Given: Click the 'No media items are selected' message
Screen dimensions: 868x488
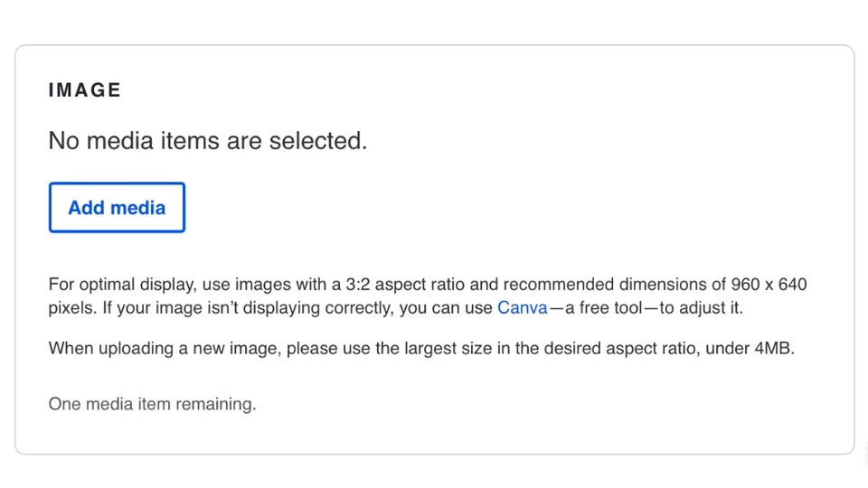Looking at the screenshot, I should 207,141.
